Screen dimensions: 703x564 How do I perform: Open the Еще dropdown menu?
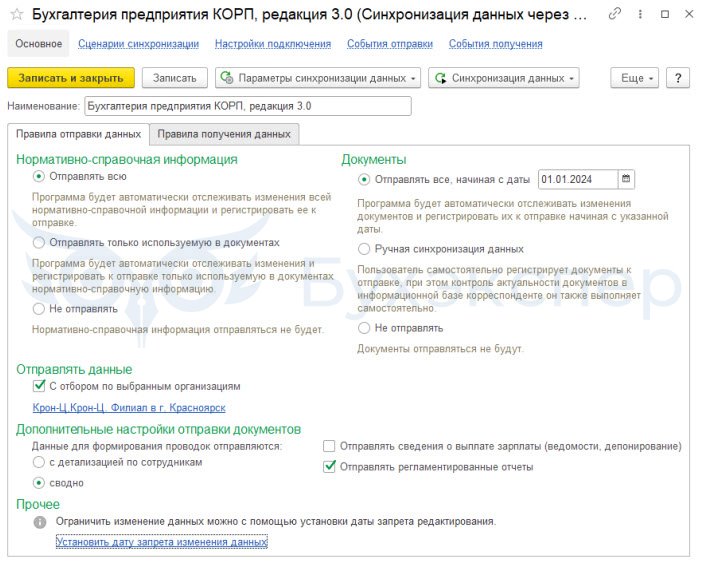coord(634,78)
